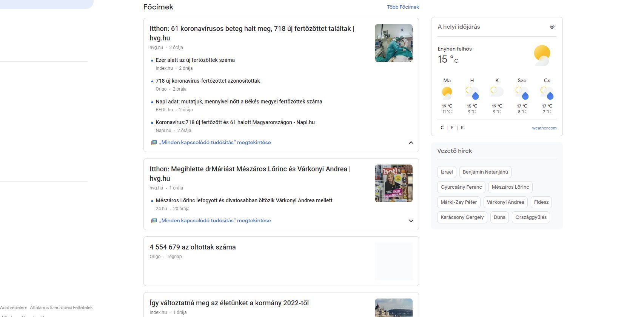This screenshot has width=644, height=317.
Task: Open Általános Szerződési Feltételek footer link
Action: click(61, 308)
